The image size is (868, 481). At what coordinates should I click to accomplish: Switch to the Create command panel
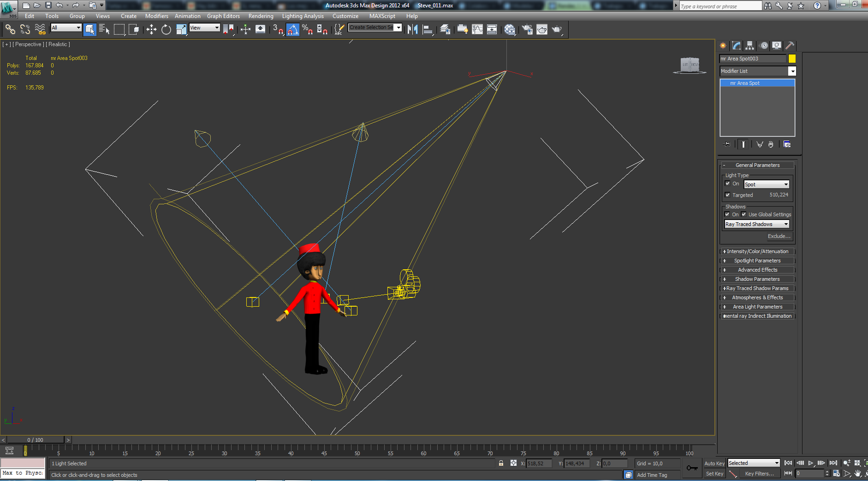(723, 46)
